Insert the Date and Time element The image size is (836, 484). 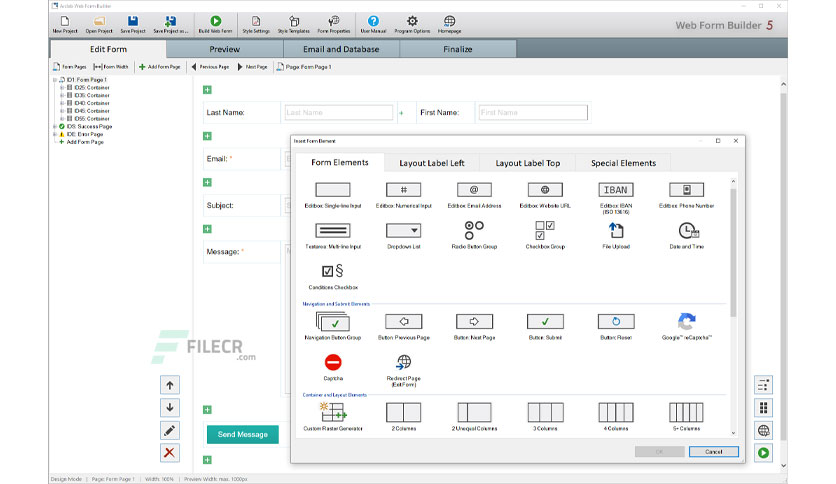pyautogui.click(x=686, y=236)
